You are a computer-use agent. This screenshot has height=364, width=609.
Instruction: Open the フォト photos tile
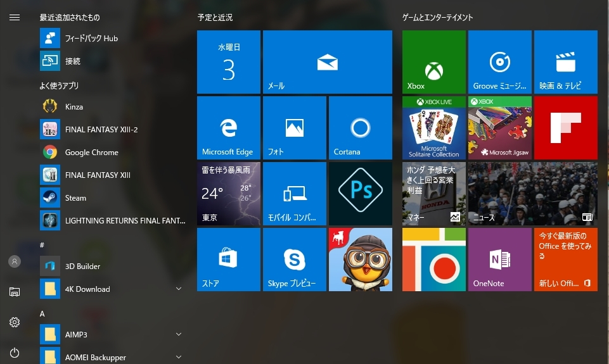point(295,128)
